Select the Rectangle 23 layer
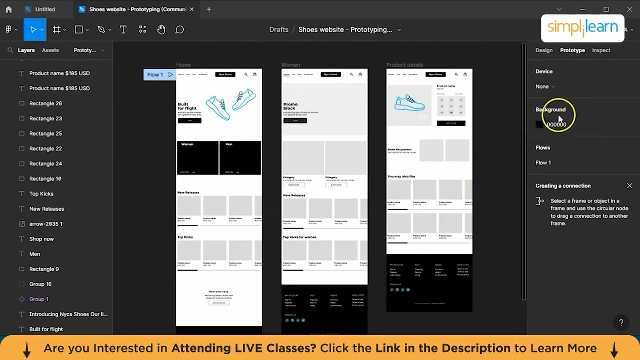The image size is (640, 360). pos(45,119)
